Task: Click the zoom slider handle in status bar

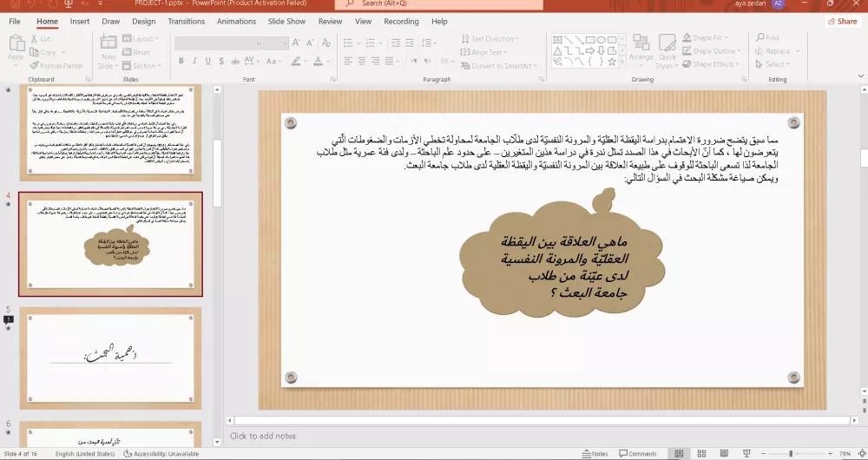Action: click(x=791, y=453)
